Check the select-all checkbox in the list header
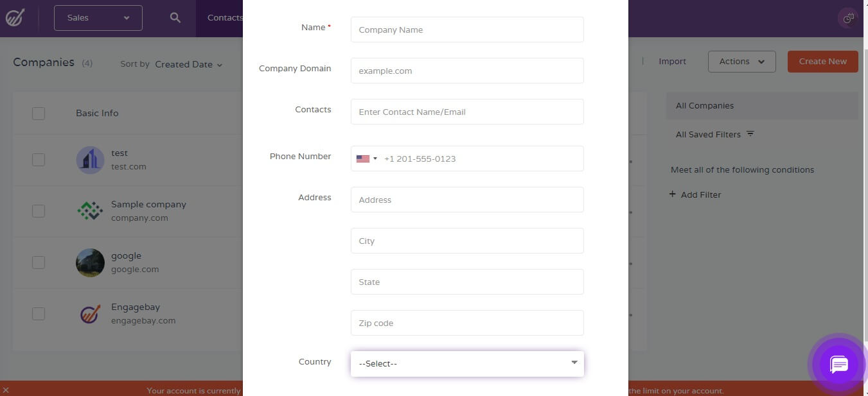The height and width of the screenshot is (396, 868). coord(38,113)
